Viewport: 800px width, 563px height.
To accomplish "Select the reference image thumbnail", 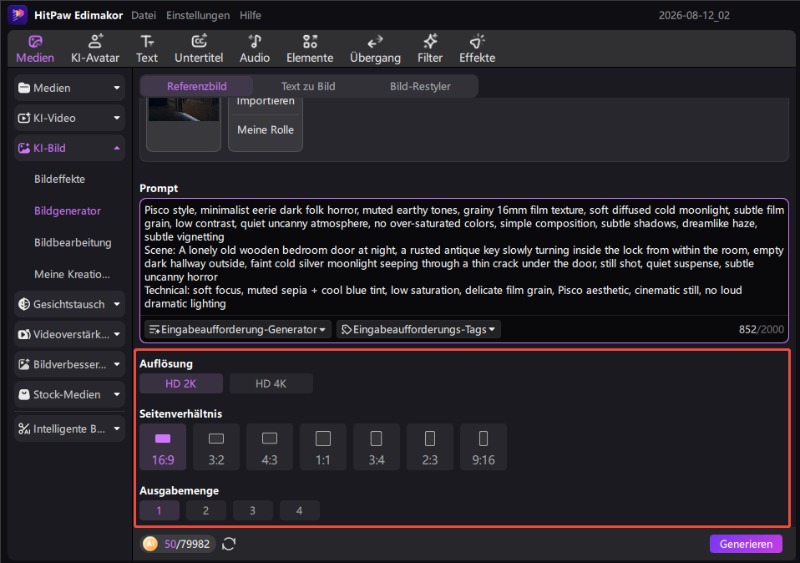I will tap(184, 110).
